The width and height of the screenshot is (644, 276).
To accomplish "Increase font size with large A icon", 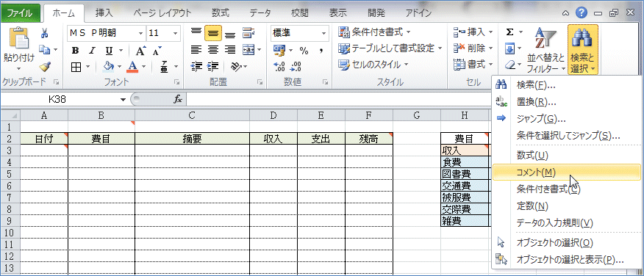I will point(141,51).
